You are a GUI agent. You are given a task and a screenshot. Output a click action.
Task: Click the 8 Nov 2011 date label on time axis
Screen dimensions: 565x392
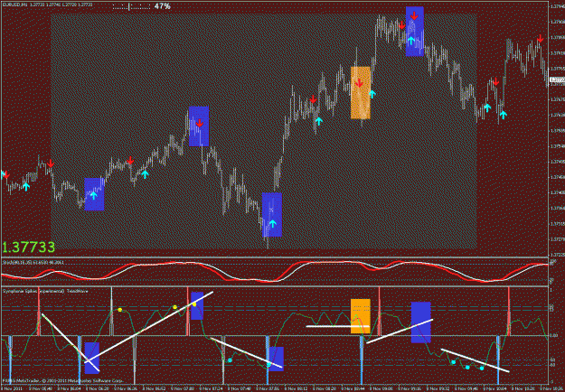pyautogui.click(x=12, y=389)
